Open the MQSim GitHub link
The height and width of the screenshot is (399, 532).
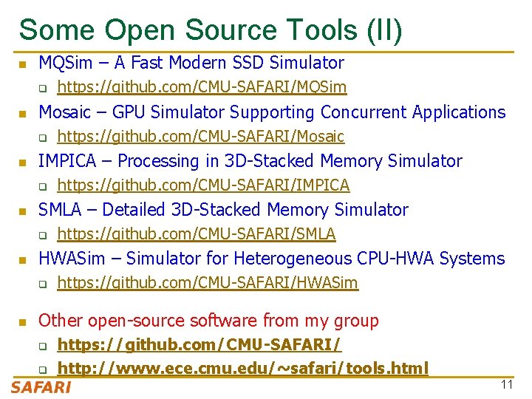pyautogui.click(x=202, y=87)
